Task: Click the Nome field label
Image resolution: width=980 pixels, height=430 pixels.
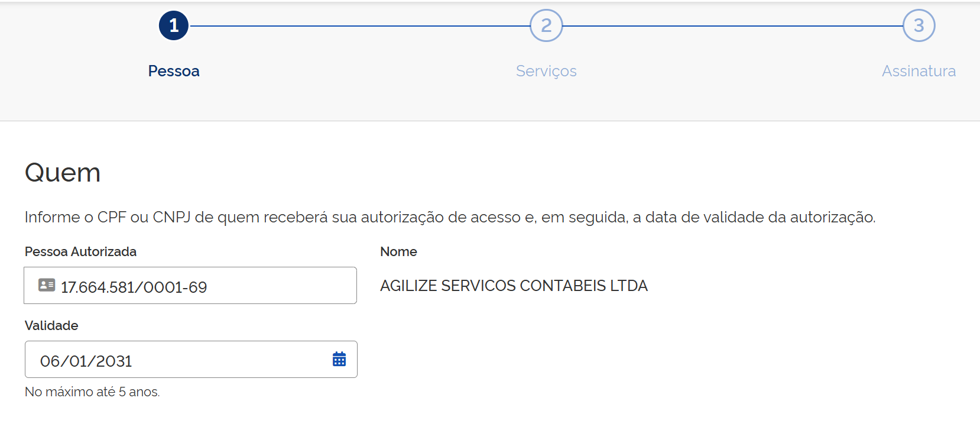Action: tap(398, 251)
